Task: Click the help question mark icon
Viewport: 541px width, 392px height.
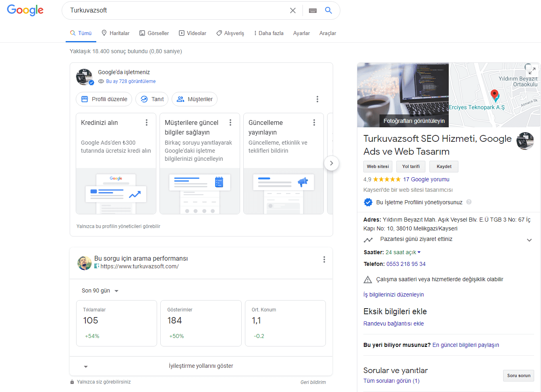Action: (469, 202)
